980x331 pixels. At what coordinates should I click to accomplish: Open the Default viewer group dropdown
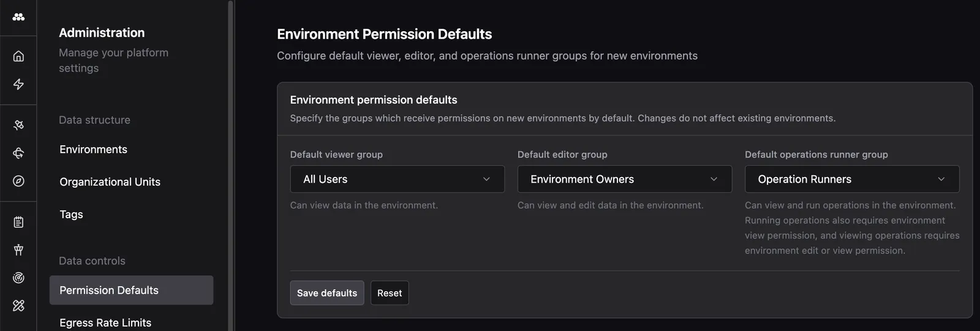point(397,179)
